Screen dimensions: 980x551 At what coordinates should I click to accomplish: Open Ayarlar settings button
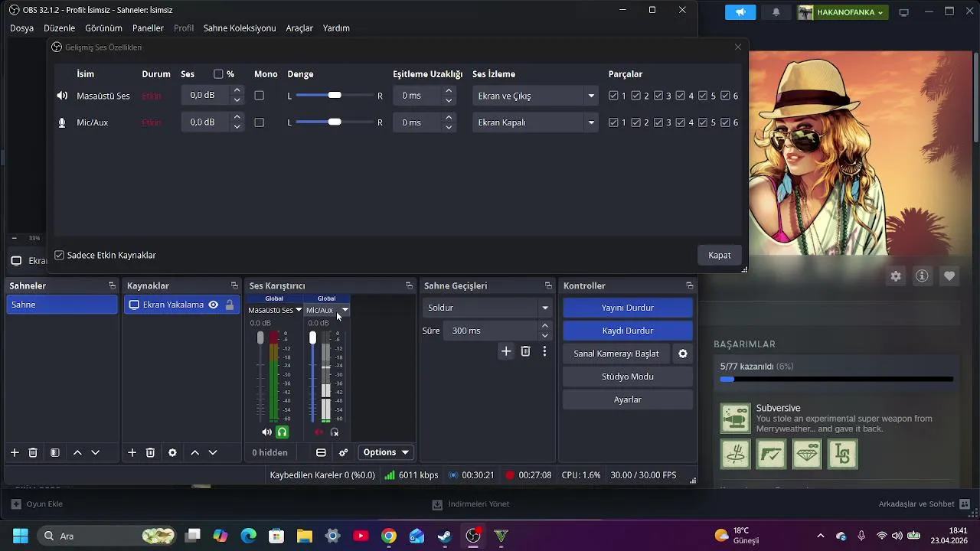[628, 399]
